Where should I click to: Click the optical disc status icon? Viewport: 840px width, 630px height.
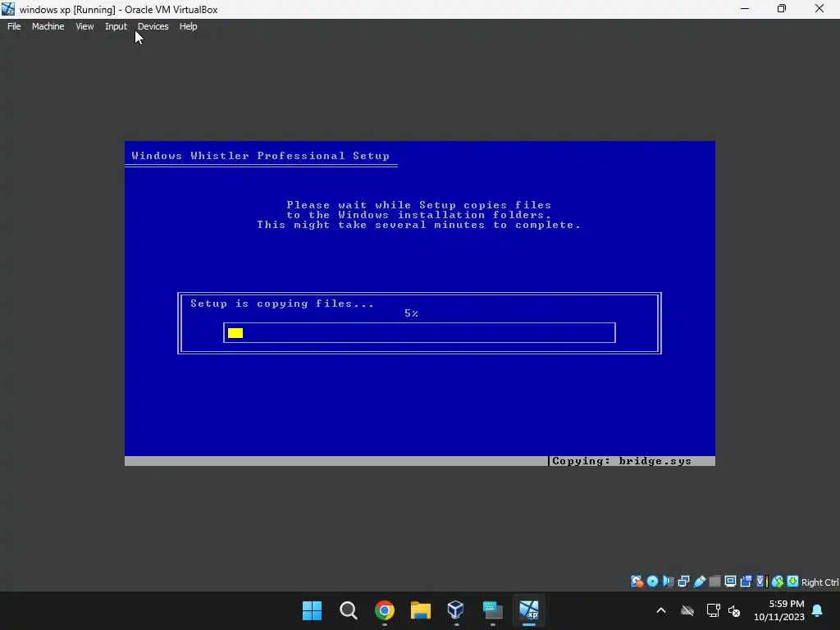click(x=652, y=582)
